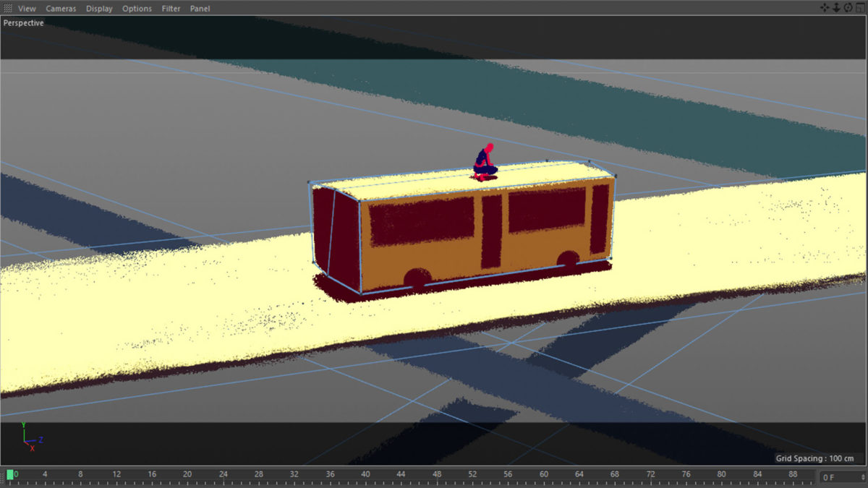Open the Filter menu
The height and width of the screenshot is (488, 868).
171,9
